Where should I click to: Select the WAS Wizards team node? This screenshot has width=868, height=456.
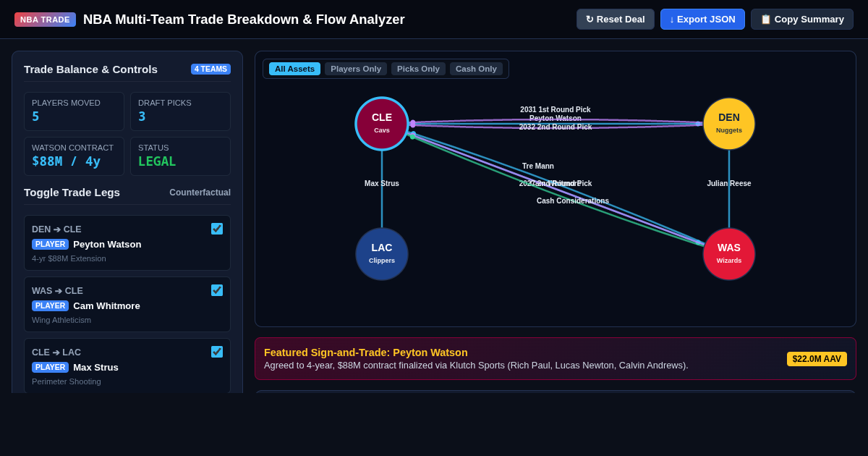(x=729, y=254)
